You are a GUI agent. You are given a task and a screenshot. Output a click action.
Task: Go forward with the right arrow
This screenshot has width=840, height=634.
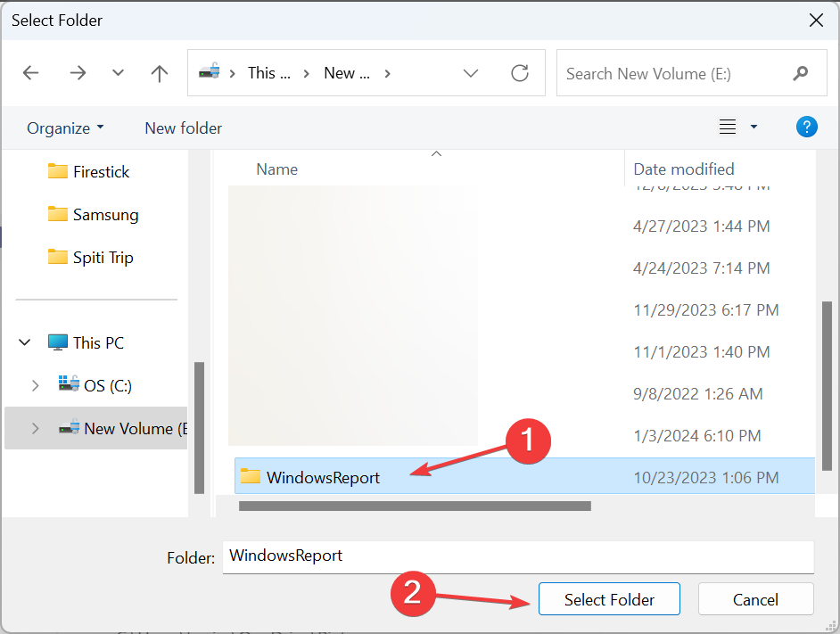pos(78,73)
